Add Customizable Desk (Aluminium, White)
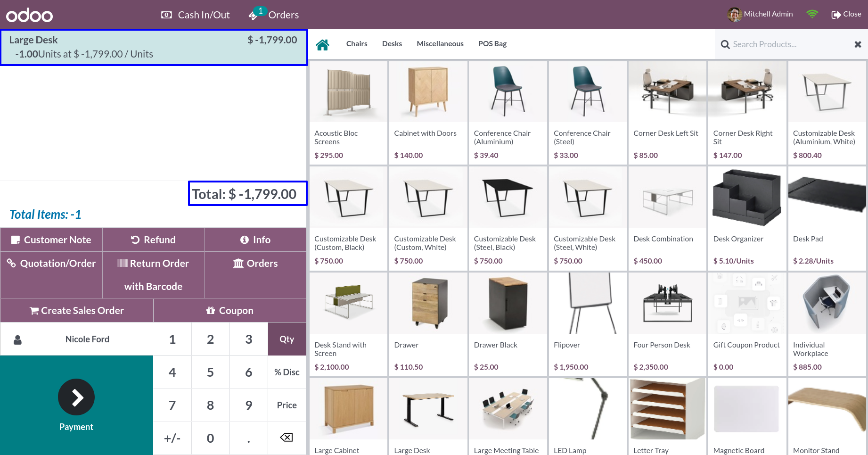This screenshot has height=455, width=868. [x=827, y=113]
